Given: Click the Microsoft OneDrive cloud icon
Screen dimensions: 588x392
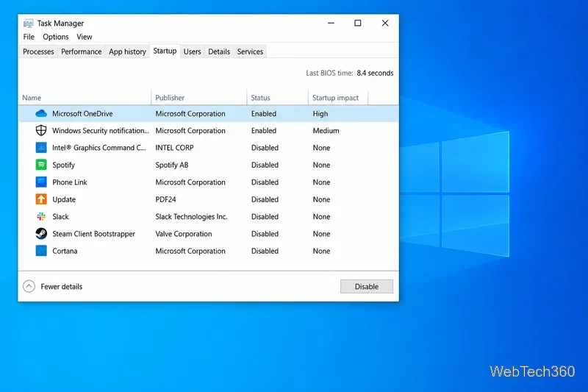Looking at the screenshot, I should click(x=41, y=114).
